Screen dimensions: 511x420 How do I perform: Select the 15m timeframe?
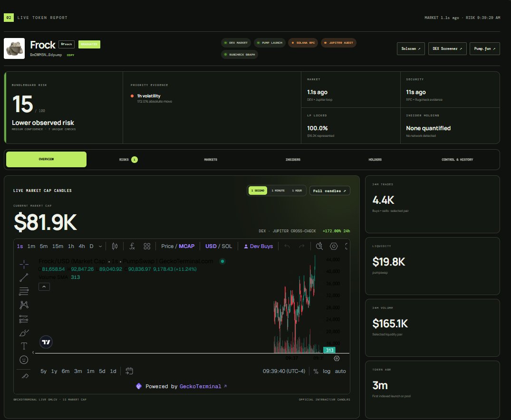58,246
